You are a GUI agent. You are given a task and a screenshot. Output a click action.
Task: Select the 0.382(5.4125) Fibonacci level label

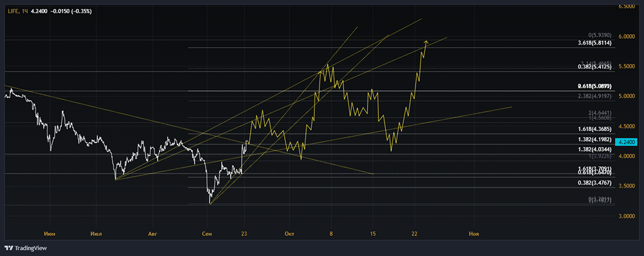[x=595, y=66]
